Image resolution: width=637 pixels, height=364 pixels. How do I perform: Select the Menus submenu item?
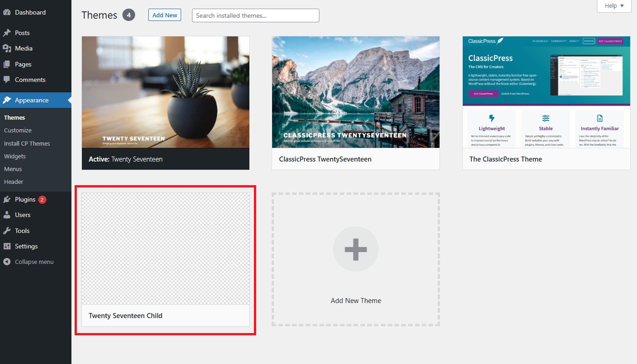(x=13, y=169)
